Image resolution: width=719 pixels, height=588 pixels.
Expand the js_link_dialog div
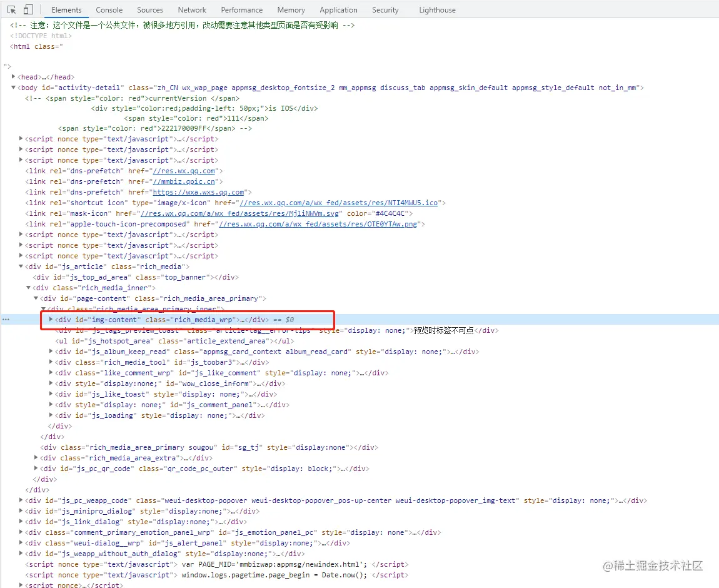pos(21,521)
